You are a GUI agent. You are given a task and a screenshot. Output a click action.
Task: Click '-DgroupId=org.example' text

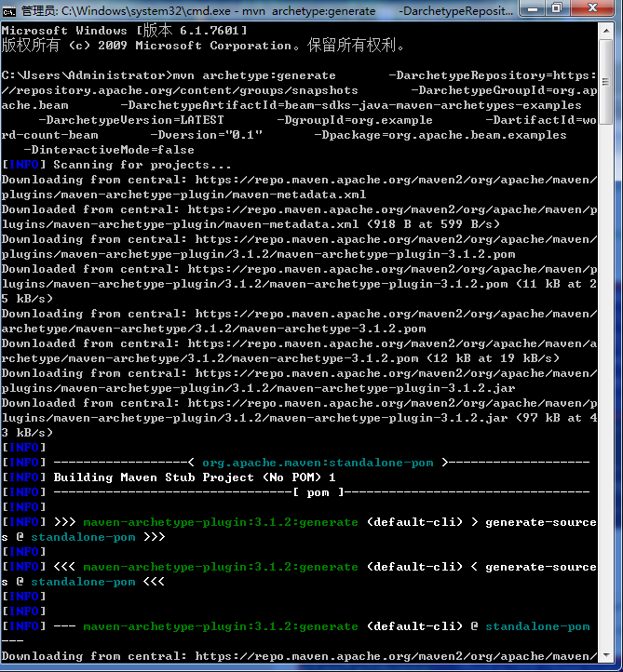(355, 120)
